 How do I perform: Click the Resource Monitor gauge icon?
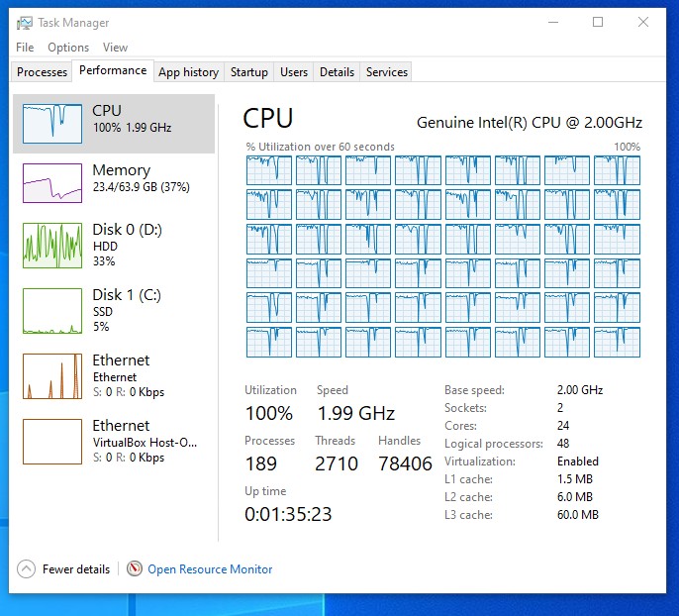coord(135,568)
